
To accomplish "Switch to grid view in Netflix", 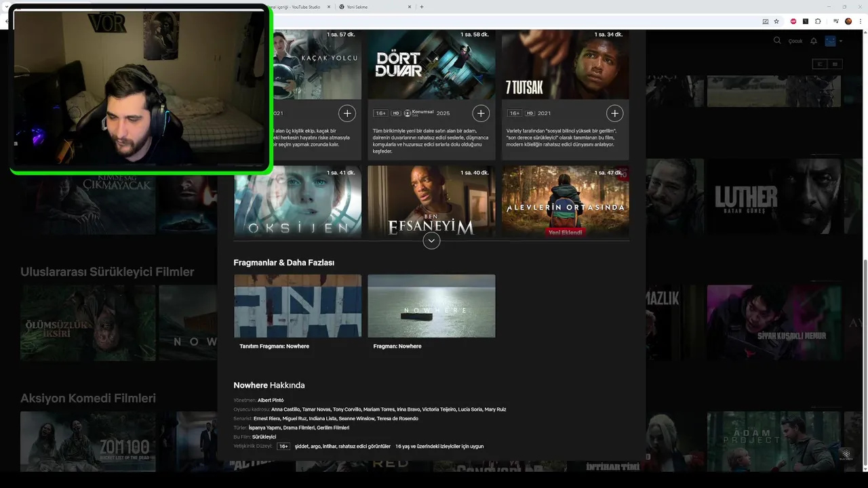I will click(835, 64).
